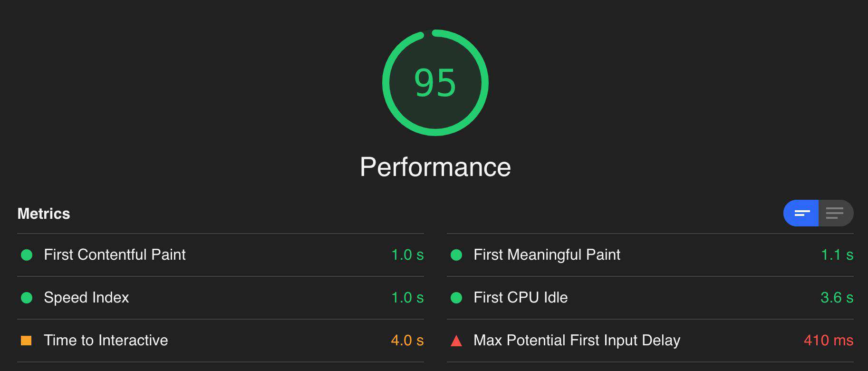Click the green Speed Index status dot
The height and width of the screenshot is (371, 868).
pos(27,298)
